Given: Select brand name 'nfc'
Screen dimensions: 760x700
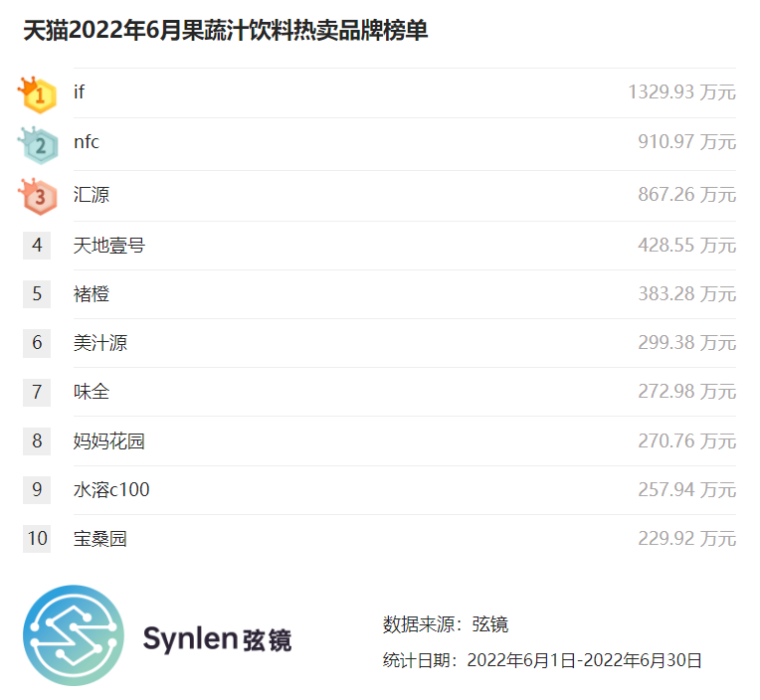Looking at the screenshot, I should coord(87,142).
